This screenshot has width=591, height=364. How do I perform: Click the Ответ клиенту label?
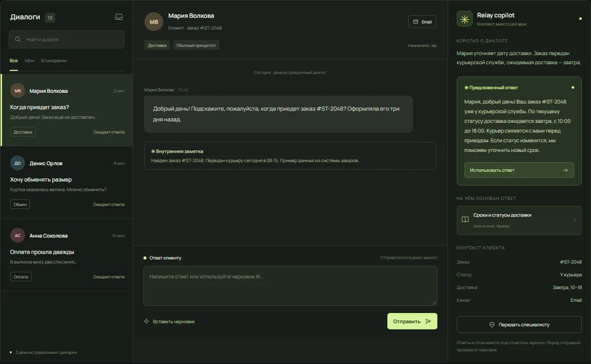pos(165,258)
